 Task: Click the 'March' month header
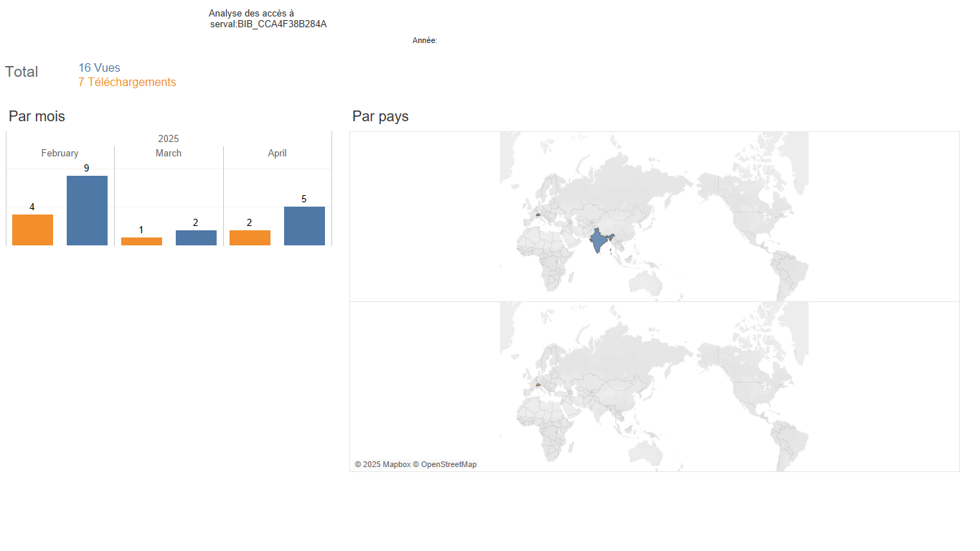(x=169, y=154)
